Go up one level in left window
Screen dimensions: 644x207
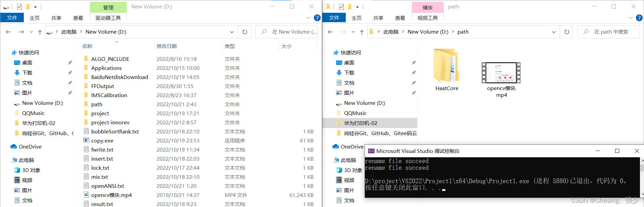click(40, 32)
